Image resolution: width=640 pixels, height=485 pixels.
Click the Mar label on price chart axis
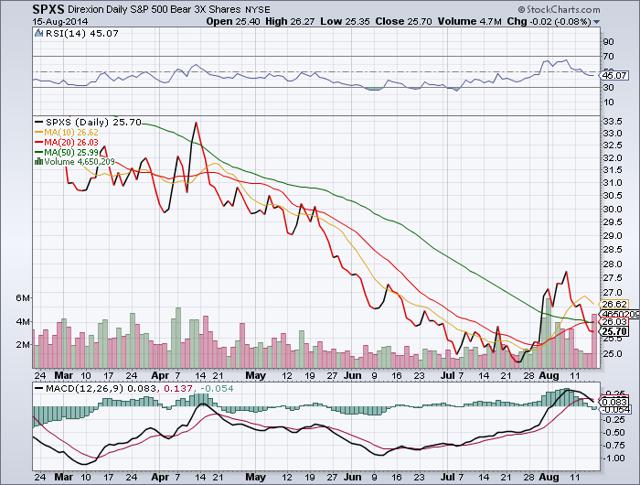(64, 375)
